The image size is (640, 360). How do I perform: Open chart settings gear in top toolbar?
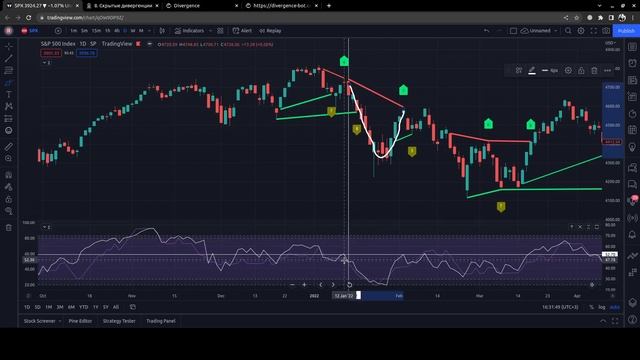[x=581, y=31]
